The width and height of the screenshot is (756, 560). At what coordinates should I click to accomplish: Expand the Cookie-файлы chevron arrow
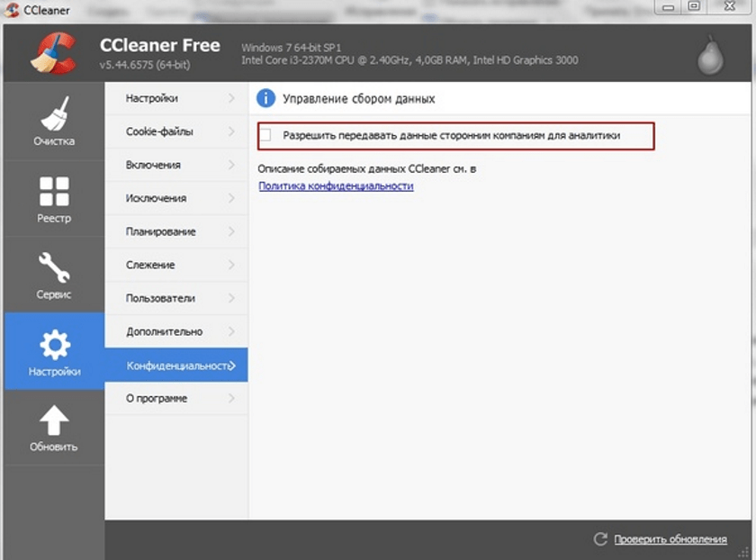click(232, 131)
